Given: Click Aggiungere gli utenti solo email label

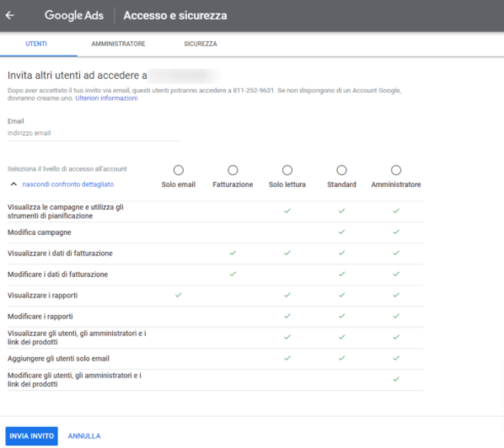Looking at the screenshot, I should [58, 359].
